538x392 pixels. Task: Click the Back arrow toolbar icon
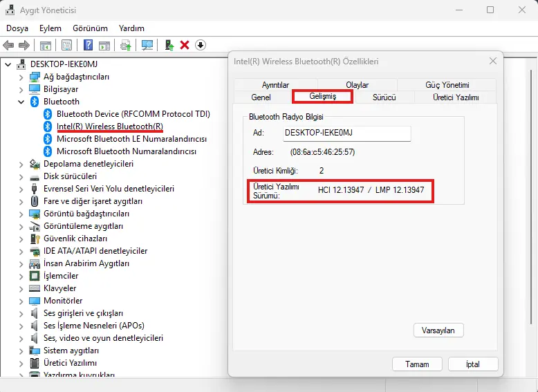pyautogui.click(x=8, y=45)
